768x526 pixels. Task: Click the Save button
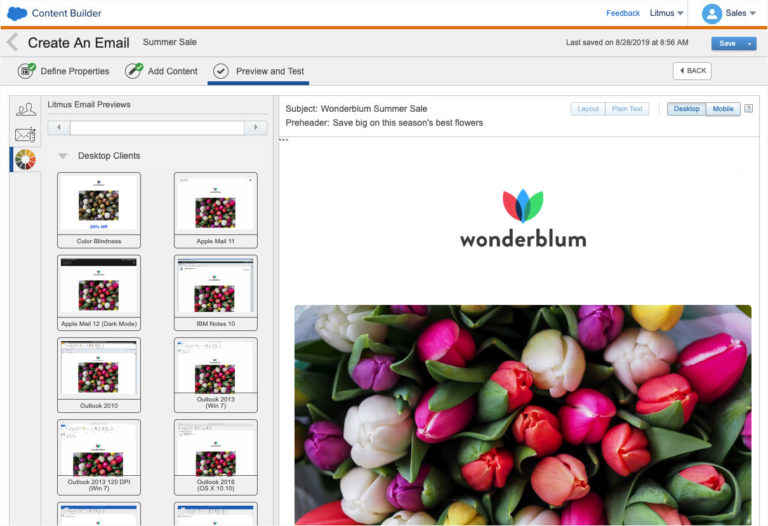coord(727,44)
